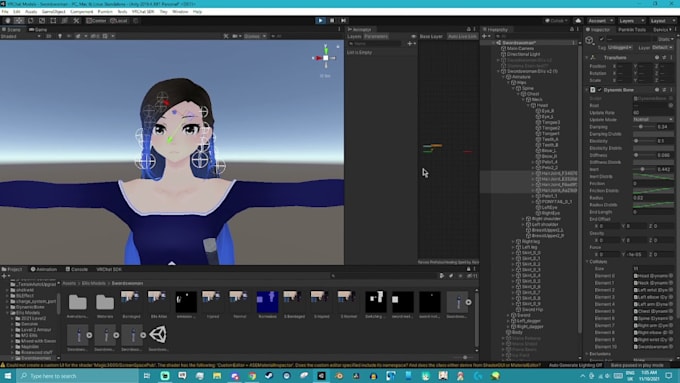Toggle Auto Live Link in Animator
Viewport: 680px width, 383px height.
(462, 36)
